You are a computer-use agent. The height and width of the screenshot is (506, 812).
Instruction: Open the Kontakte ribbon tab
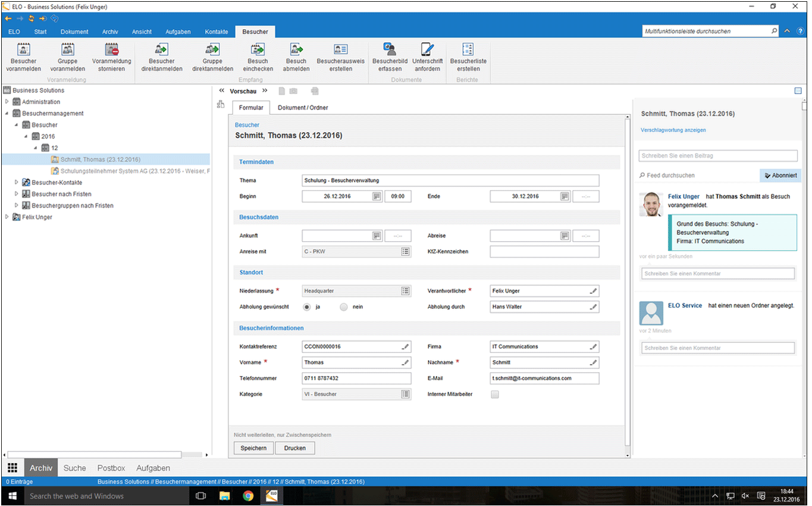tap(216, 32)
